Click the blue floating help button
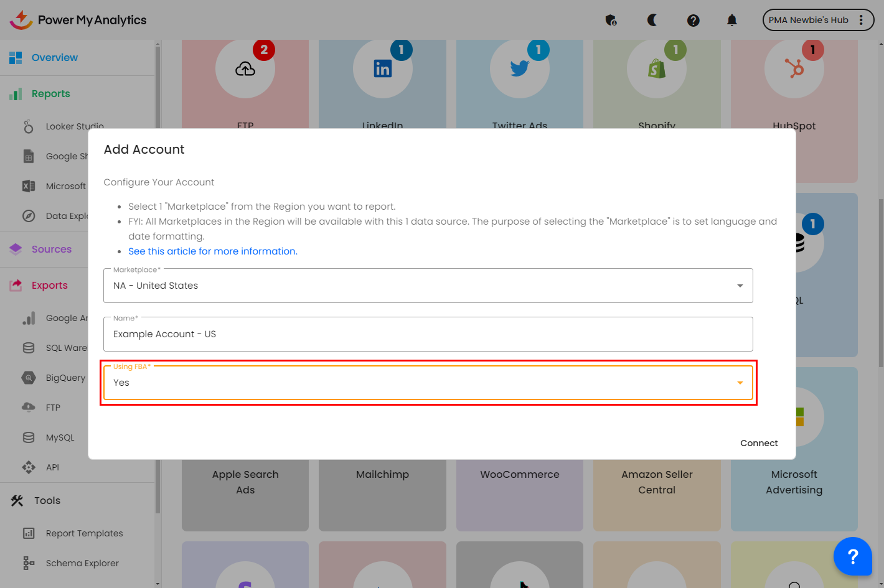The height and width of the screenshot is (588, 884). tap(852, 556)
